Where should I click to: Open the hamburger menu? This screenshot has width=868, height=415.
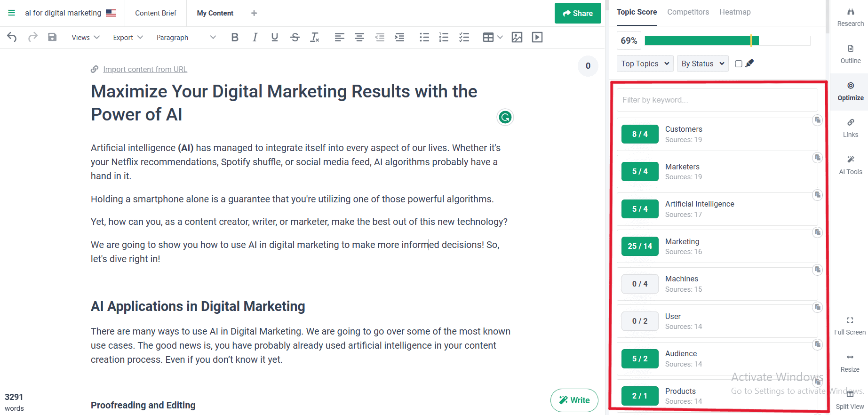pos(12,13)
